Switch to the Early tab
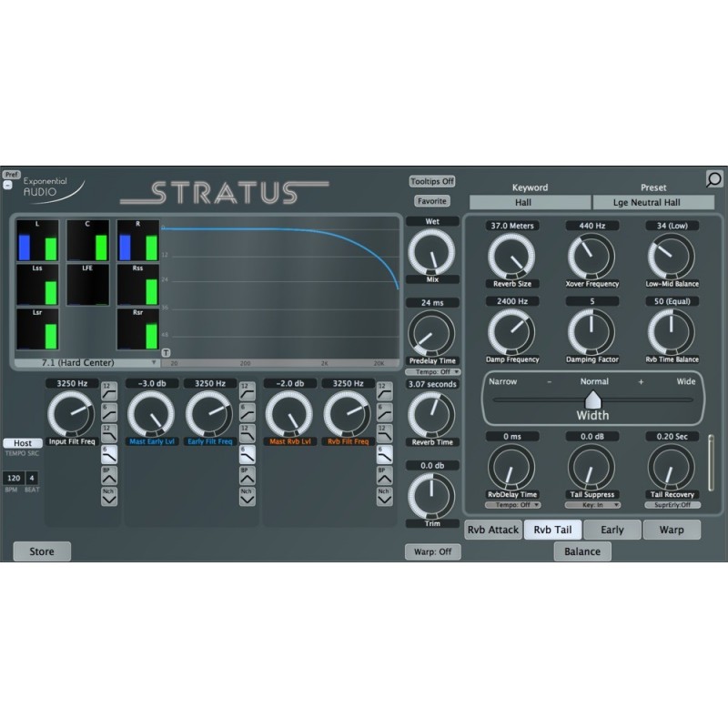This screenshot has height=728, width=728. click(612, 529)
